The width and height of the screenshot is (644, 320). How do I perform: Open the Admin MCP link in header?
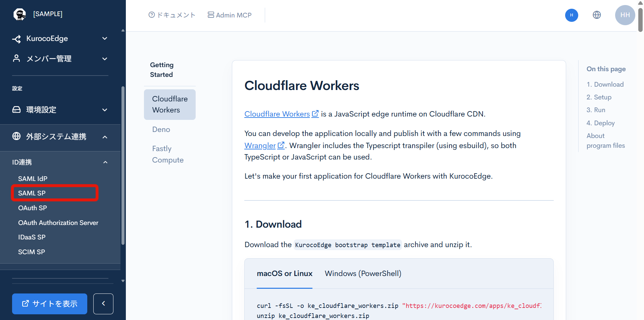(x=230, y=15)
